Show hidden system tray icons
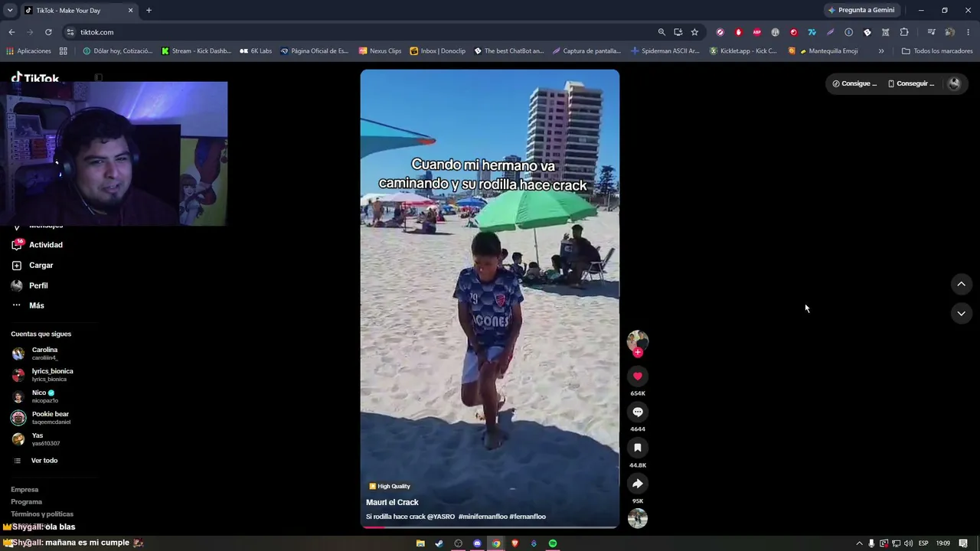Viewport: 980px width, 551px height. [859, 543]
